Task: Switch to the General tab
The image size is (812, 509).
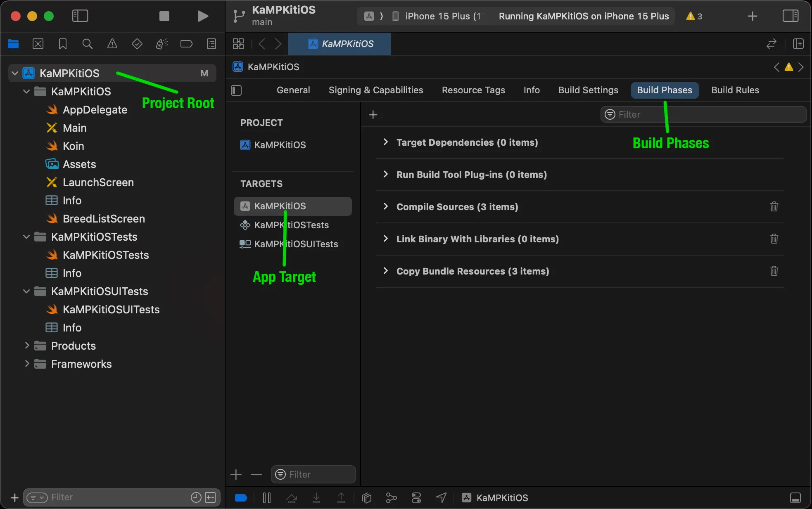Action: tap(293, 90)
